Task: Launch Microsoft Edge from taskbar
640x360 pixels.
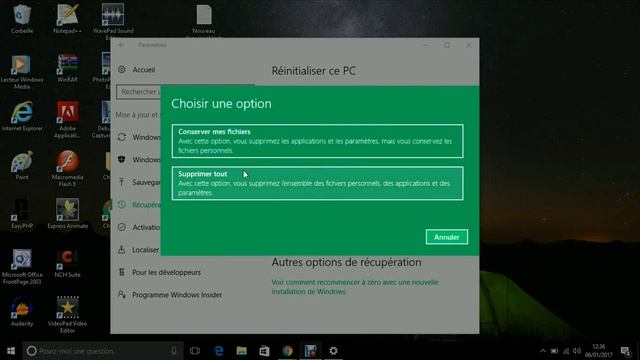Action: [x=219, y=351]
